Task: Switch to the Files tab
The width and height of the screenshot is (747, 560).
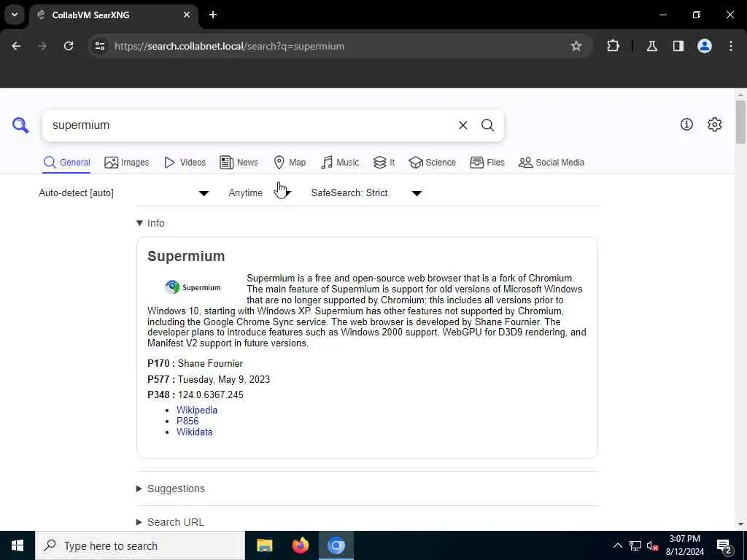Action: tap(487, 163)
